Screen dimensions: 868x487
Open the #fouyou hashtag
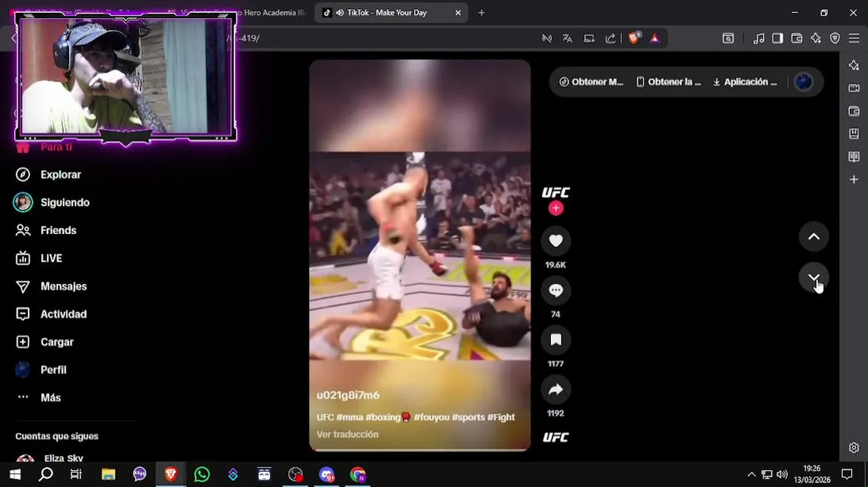[x=431, y=417]
